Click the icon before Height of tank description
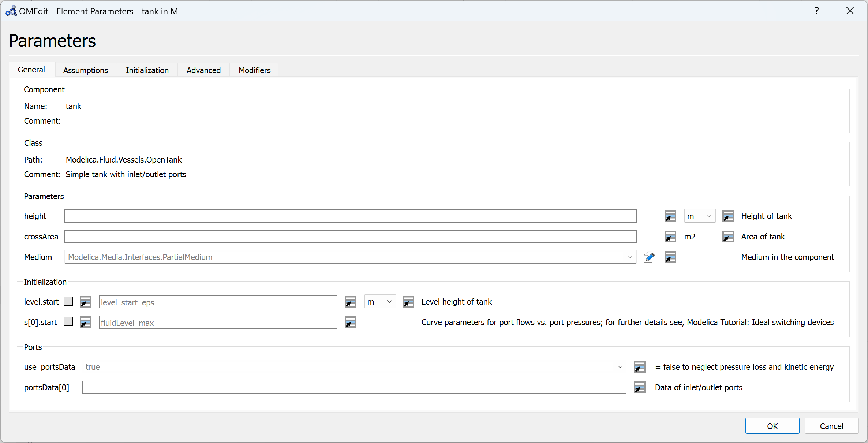This screenshot has width=868, height=443. [728, 216]
